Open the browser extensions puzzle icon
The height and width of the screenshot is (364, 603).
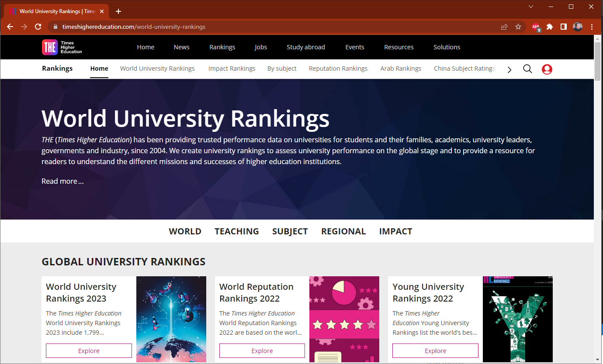point(550,27)
